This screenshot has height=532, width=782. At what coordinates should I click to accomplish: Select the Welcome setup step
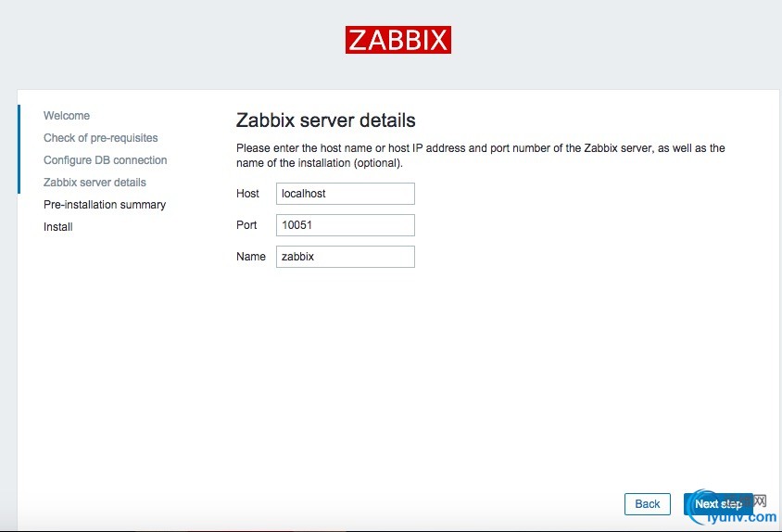pyautogui.click(x=67, y=115)
